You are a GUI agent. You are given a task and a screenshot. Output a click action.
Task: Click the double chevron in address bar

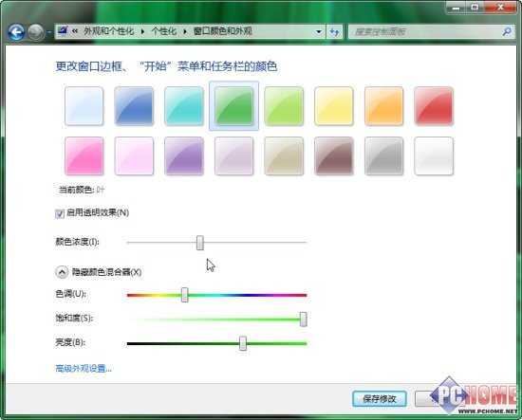75,31
